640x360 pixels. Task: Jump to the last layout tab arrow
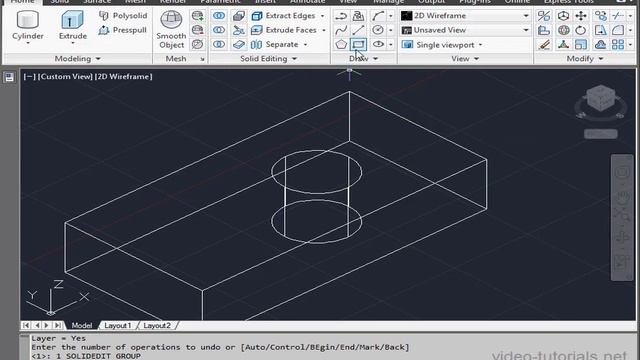[58, 325]
